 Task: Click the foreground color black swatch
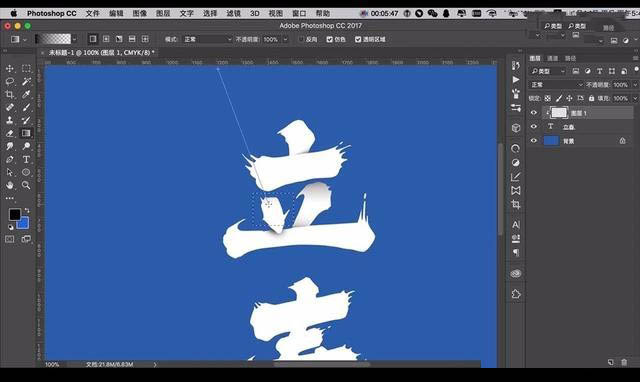pos(15,214)
